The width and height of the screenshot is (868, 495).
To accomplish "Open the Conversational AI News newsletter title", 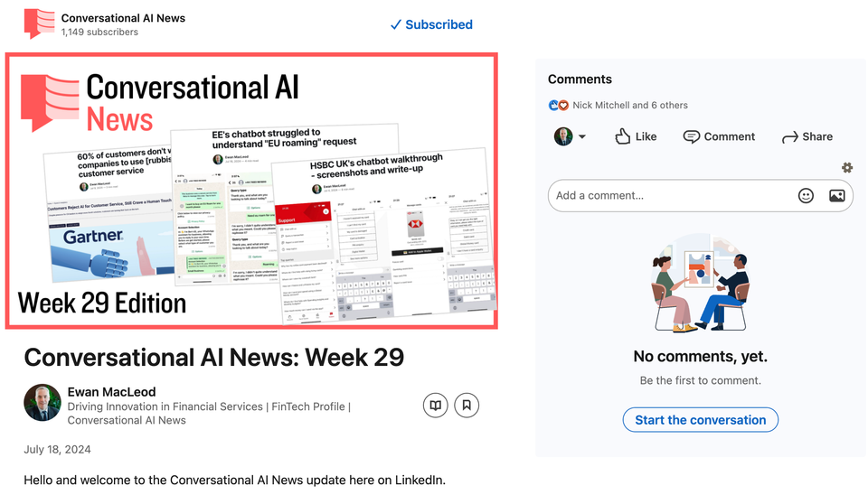I will 123,18.
